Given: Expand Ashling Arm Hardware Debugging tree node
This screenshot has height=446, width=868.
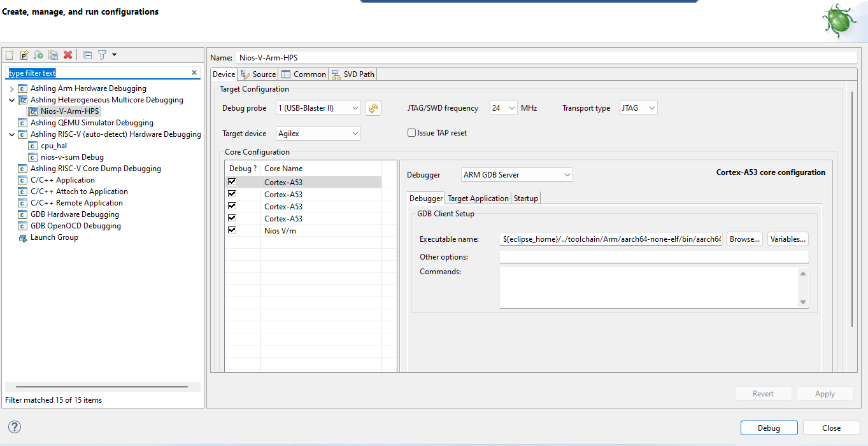Looking at the screenshot, I should coord(12,88).
